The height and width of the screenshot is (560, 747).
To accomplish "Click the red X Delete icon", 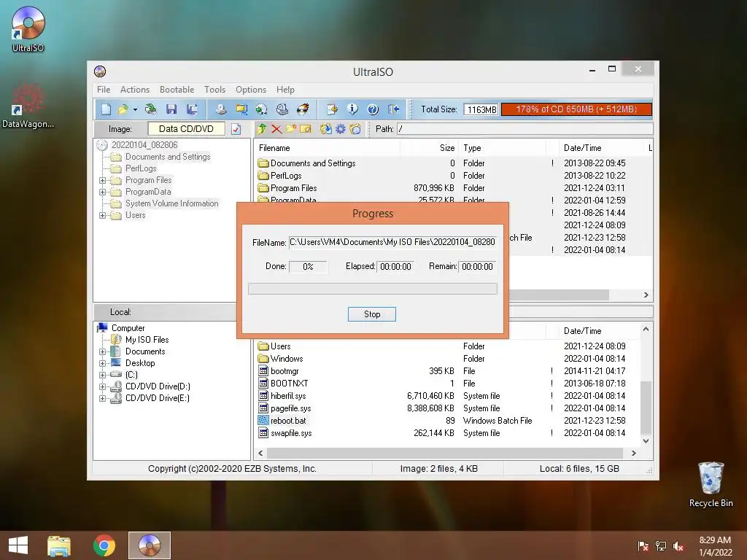I will 276,129.
